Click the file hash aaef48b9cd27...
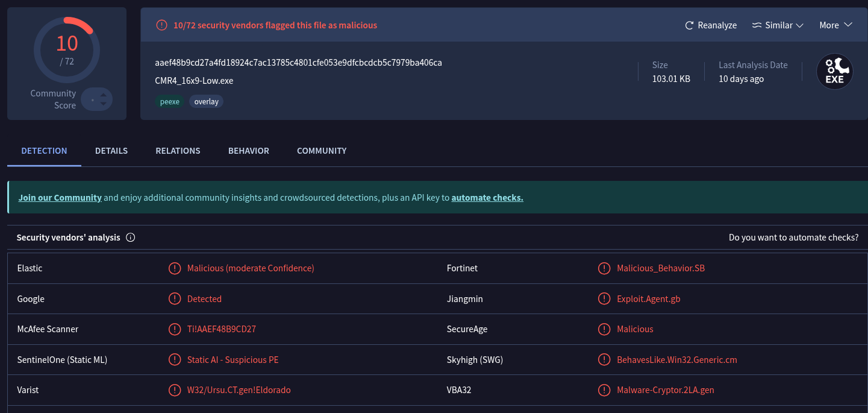Screen dimensions: 868x413 298,63
